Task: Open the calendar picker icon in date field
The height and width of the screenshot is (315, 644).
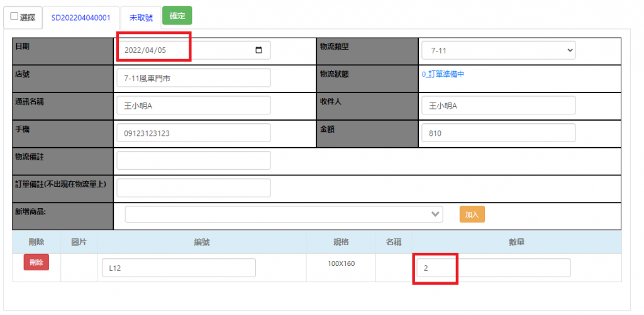Action: coord(258,50)
